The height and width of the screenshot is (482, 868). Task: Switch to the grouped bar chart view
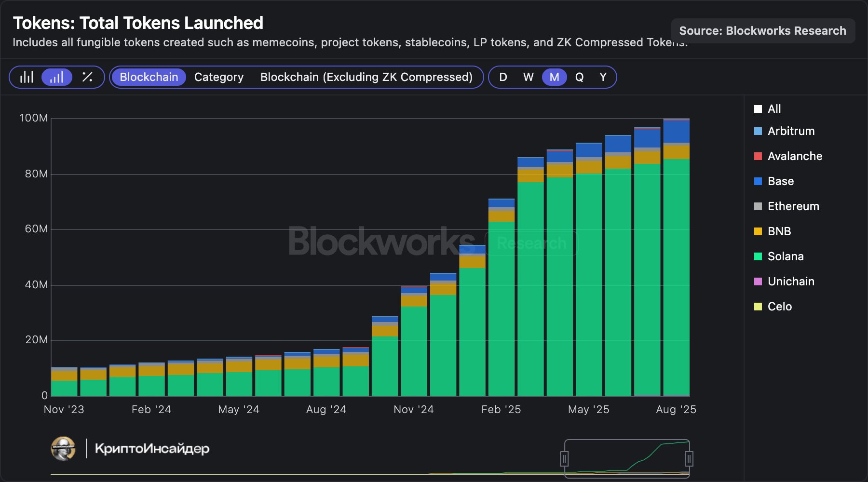pos(27,77)
